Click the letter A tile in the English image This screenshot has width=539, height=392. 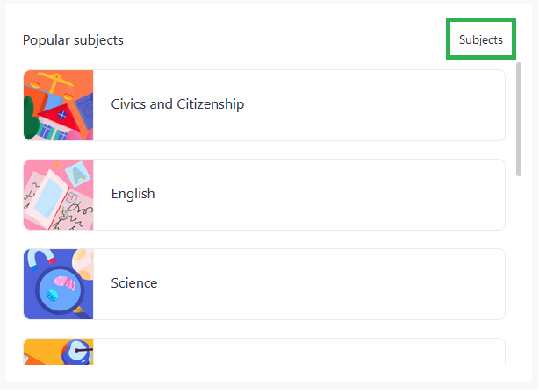coord(78,175)
